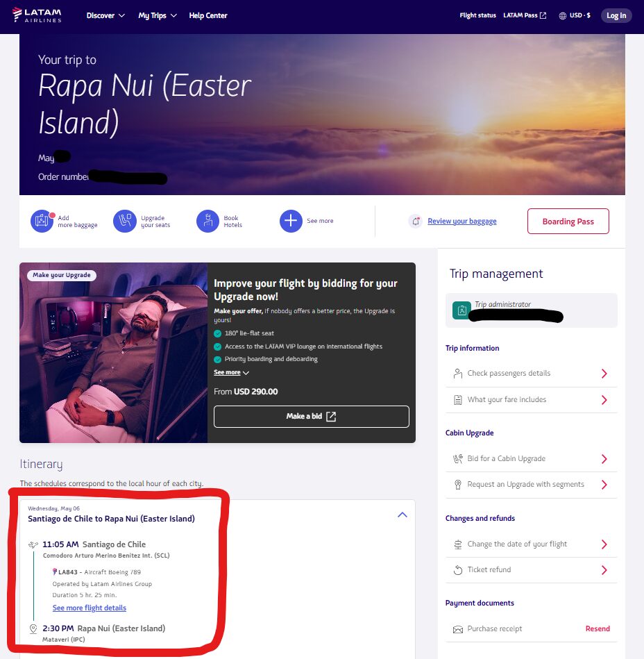Open See more flight details link

(x=90, y=608)
